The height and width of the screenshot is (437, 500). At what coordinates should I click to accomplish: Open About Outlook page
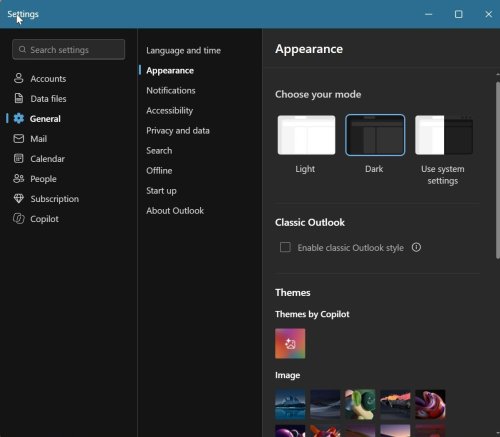point(175,211)
